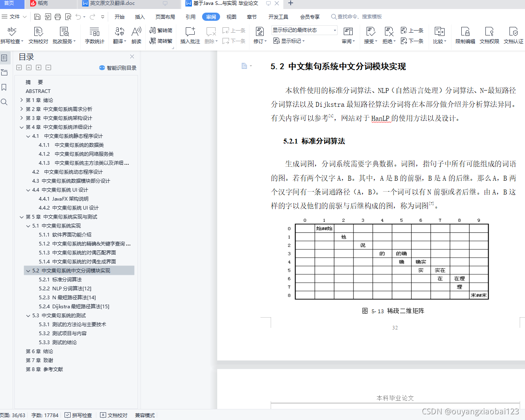525x420 pixels.
Task: Open 限制编辑 restrict editing
Action: pyautogui.click(x=465, y=35)
